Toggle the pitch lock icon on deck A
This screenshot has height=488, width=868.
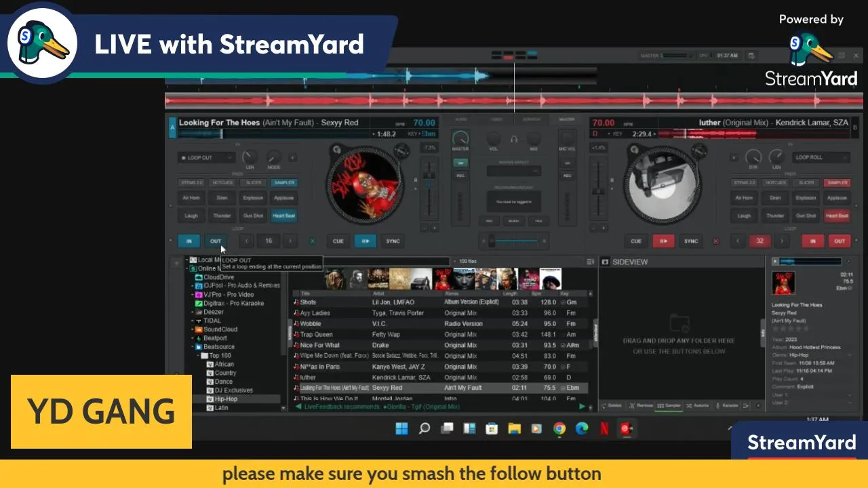pyautogui.click(x=416, y=180)
